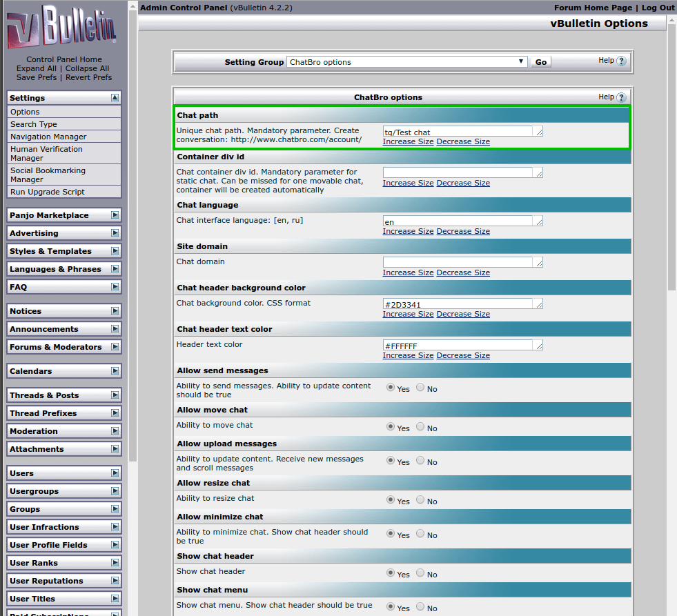The image size is (677, 616).
Task: Click Container div id text field
Action: tap(462, 172)
